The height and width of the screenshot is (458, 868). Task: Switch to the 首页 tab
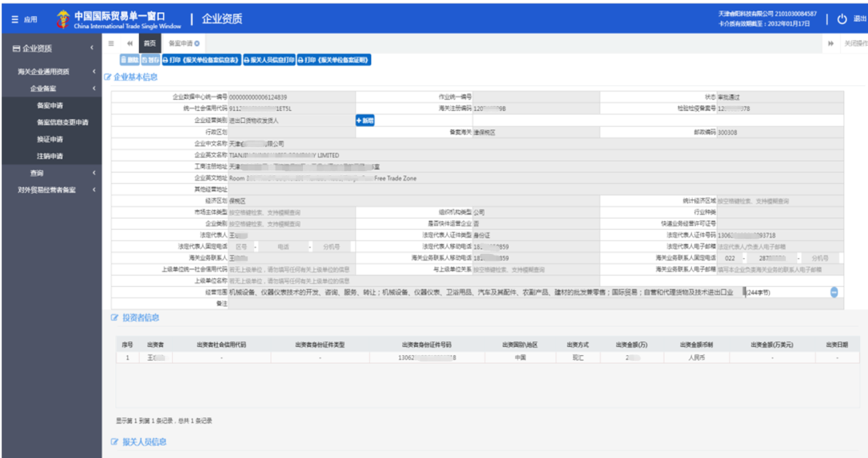(x=149, y=43)
